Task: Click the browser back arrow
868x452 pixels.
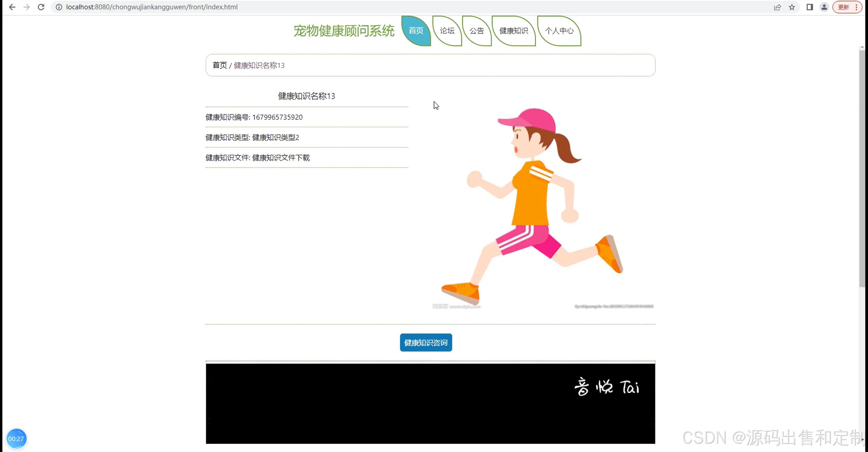Action: [12, 7]
